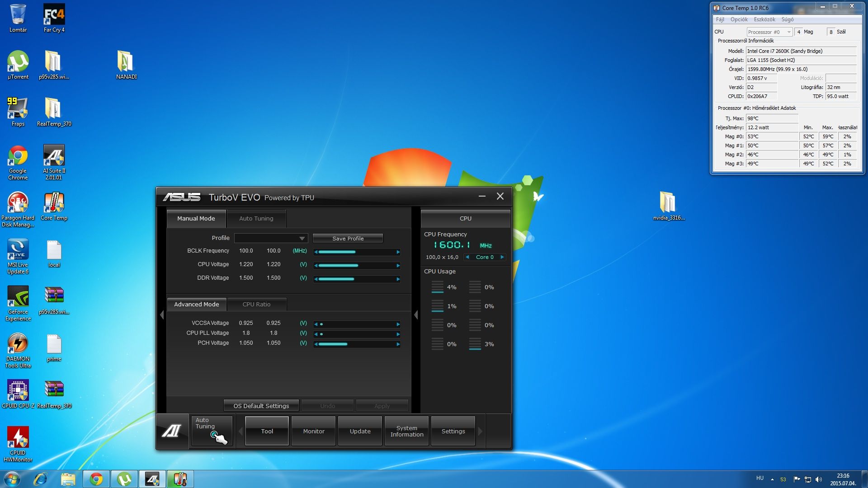This screenshot has width=868, height=488.
Task: Select previous core before Core 0
Action: click(467, 257)
